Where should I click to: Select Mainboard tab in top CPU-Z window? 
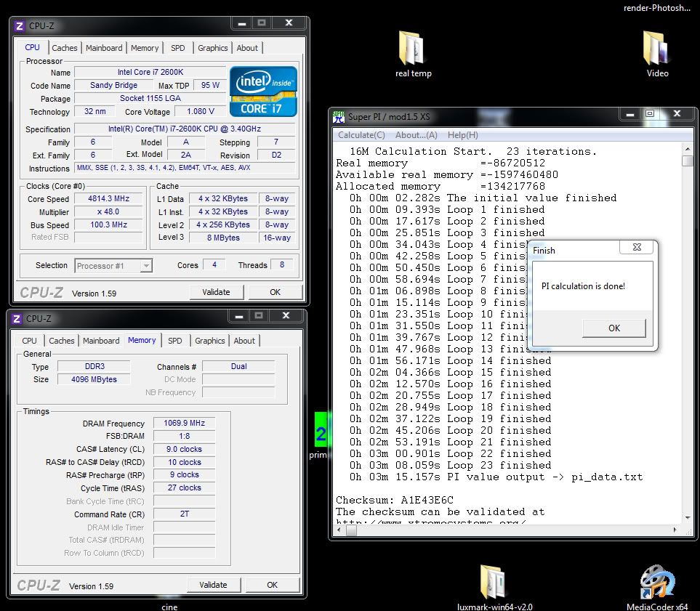click(x=104, y=48)
